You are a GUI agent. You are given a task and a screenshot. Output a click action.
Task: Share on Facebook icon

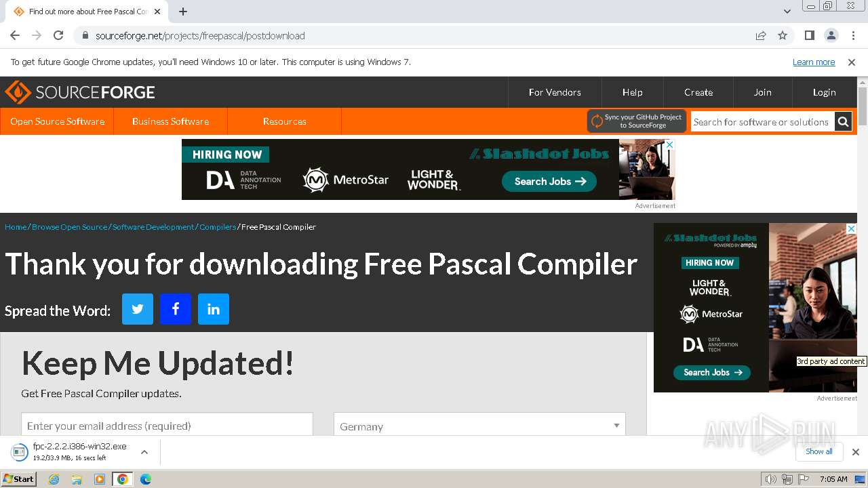176,309
